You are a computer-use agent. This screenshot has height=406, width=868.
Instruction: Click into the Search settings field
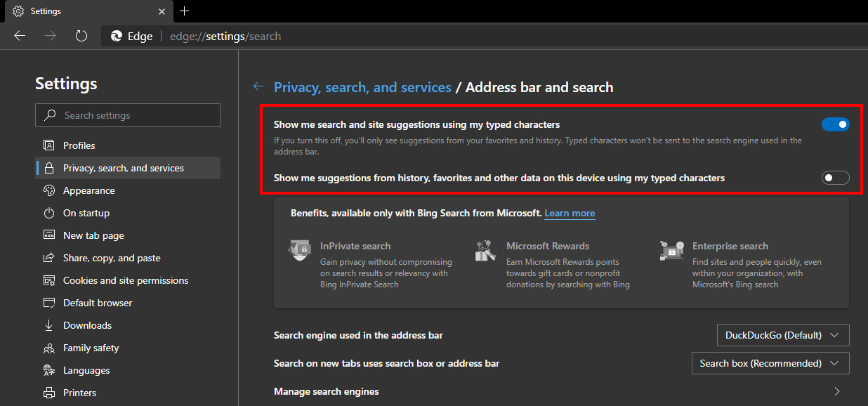tap(128, 115)
